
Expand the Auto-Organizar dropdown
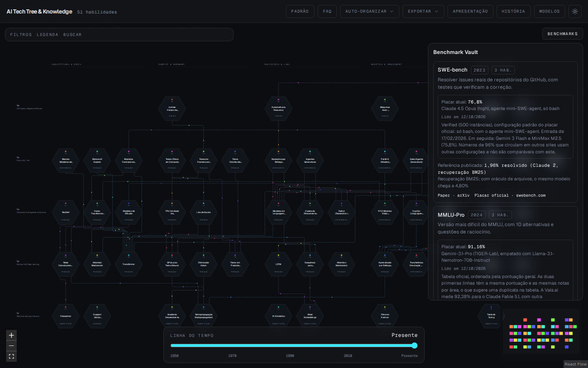(x=369, y=11)
